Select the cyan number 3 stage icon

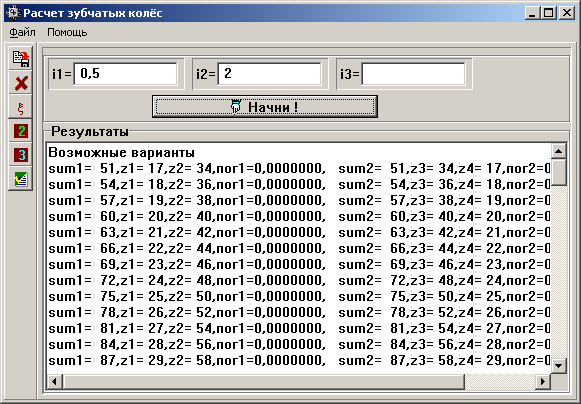point(21,155)
